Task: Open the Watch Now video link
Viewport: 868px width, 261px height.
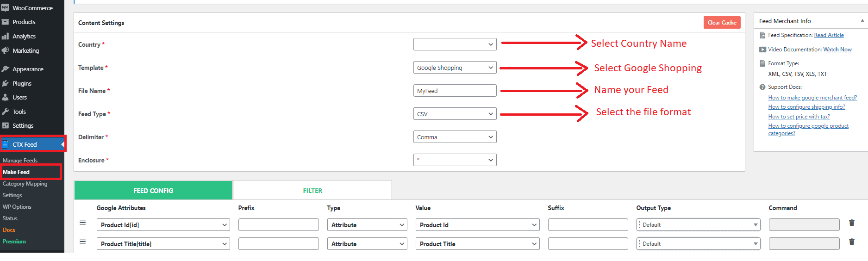Action: click(837, 50)
